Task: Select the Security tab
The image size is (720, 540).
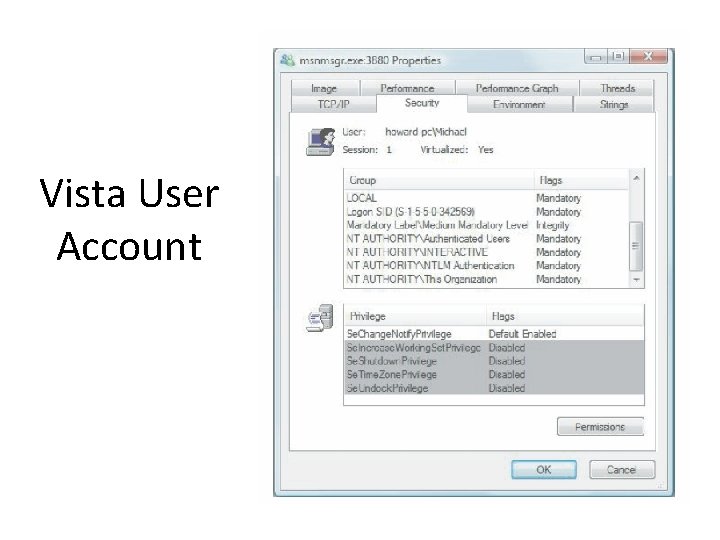Action: point(422,103)
